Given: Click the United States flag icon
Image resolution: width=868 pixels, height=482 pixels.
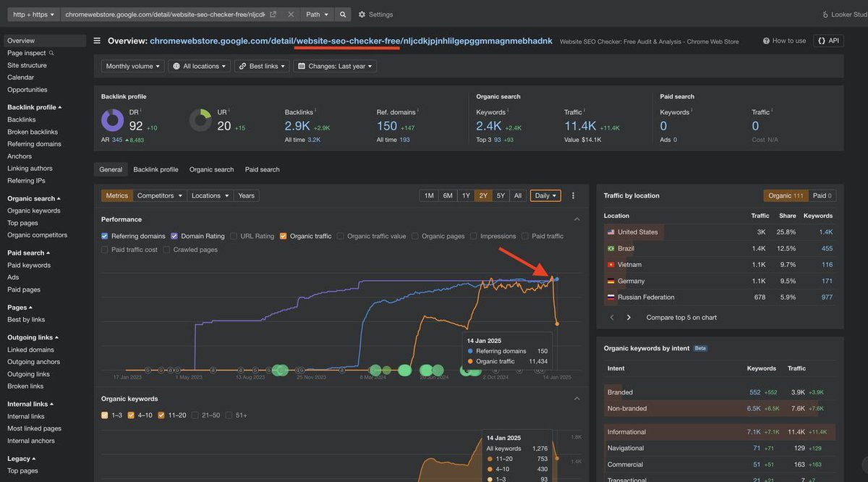Looking at the screenshot, I should (x=611, y=232).
